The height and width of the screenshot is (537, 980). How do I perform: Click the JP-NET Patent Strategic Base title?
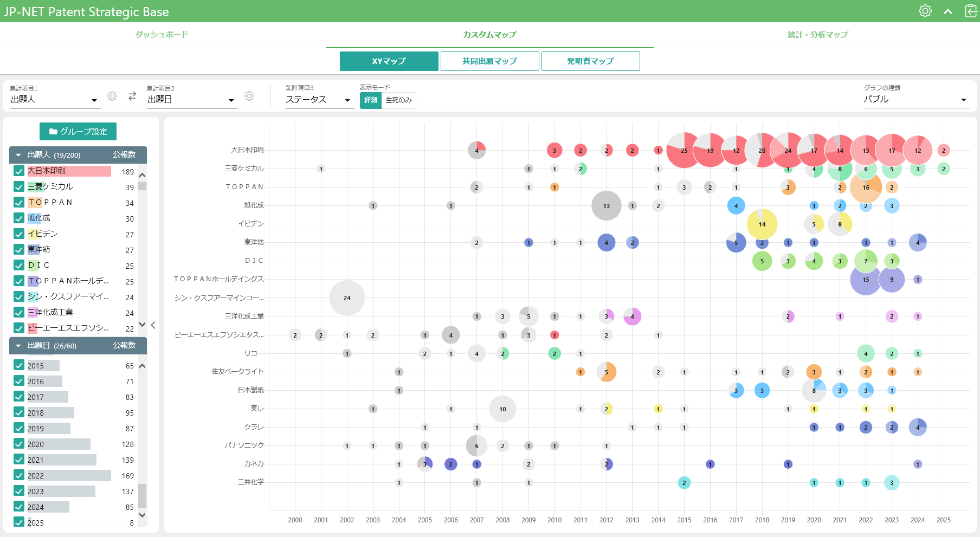click(x=87, y=12)
